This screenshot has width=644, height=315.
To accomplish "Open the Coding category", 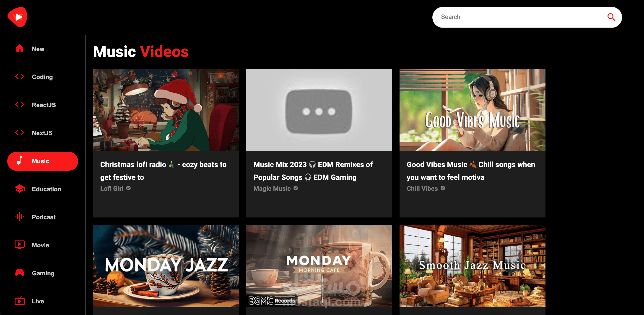I will (42, 77).
